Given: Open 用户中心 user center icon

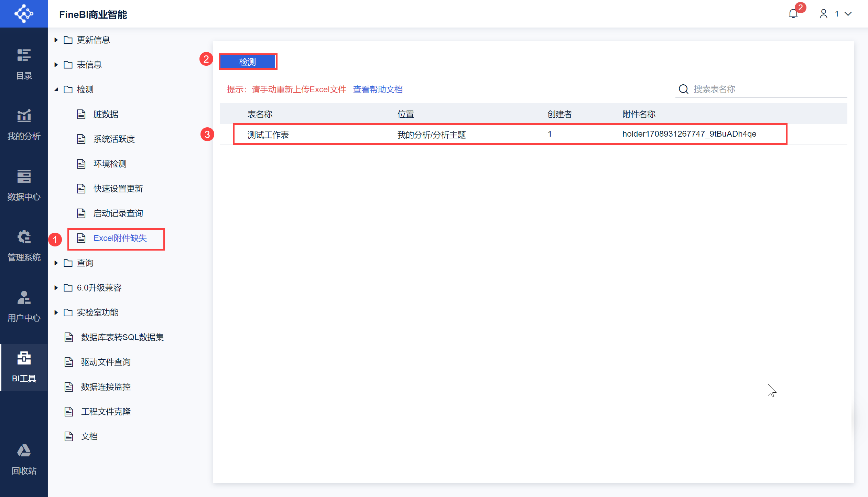Looking at the screenshot, I should [x=24, y=306].
